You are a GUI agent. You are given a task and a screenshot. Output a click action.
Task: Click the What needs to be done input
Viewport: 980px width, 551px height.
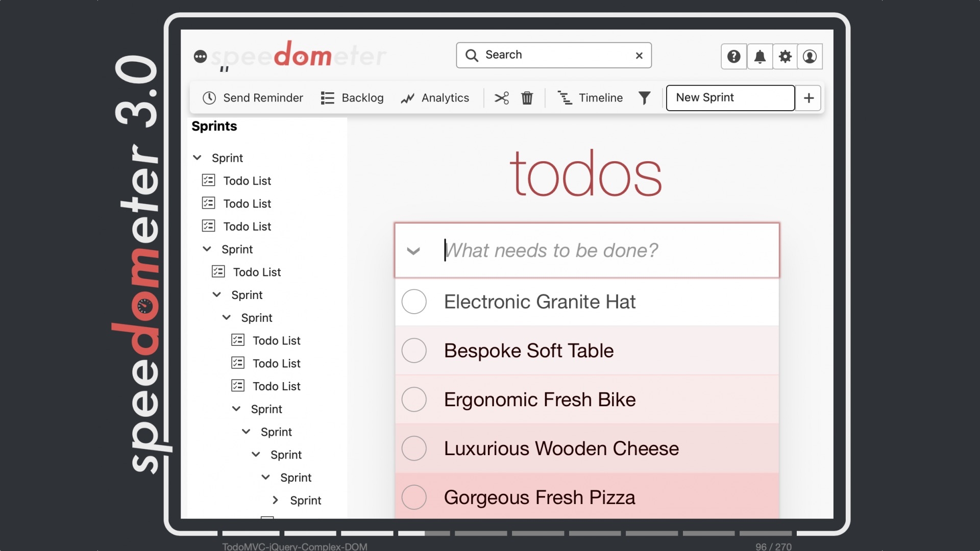click(x=585, y=249)
